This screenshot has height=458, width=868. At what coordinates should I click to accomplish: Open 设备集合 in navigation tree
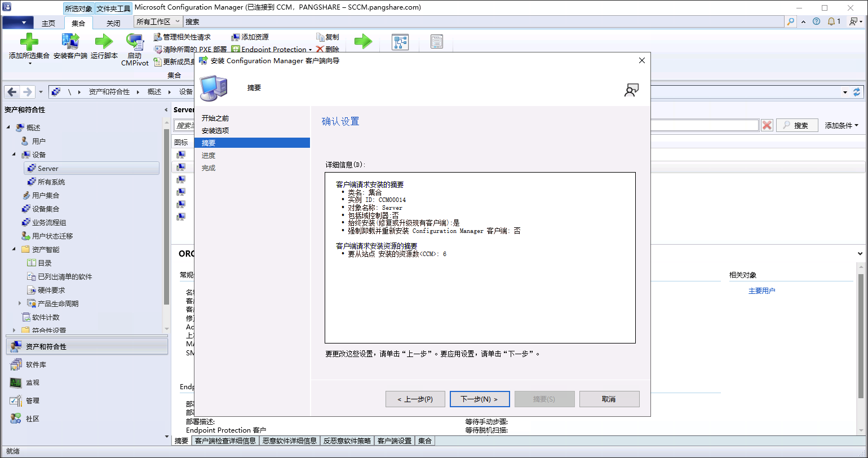click(x=46, y=209)
